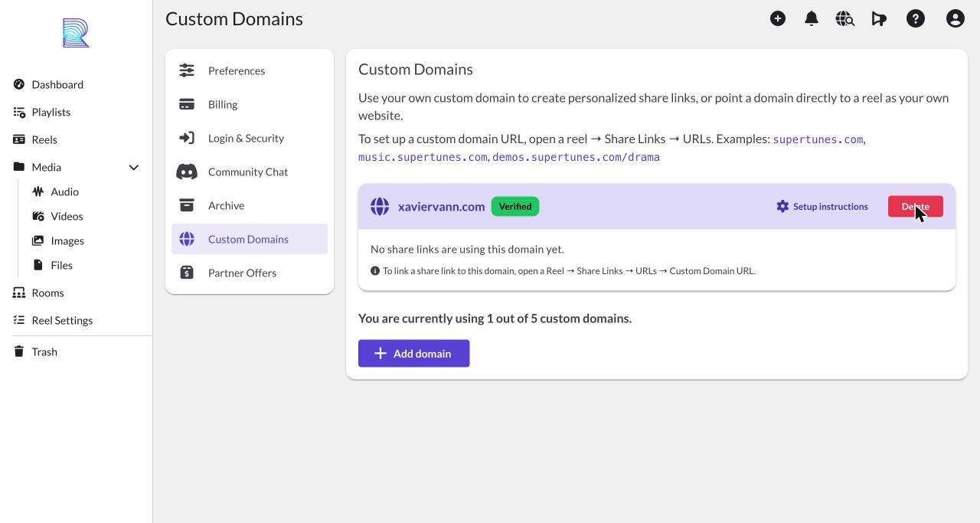Click the Partner Offers tag icon
980x523 pixels.
[x=187, y=273]
